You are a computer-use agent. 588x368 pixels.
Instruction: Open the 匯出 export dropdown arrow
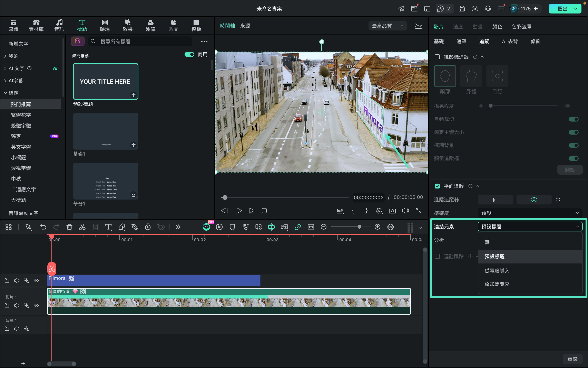[576, 9]
